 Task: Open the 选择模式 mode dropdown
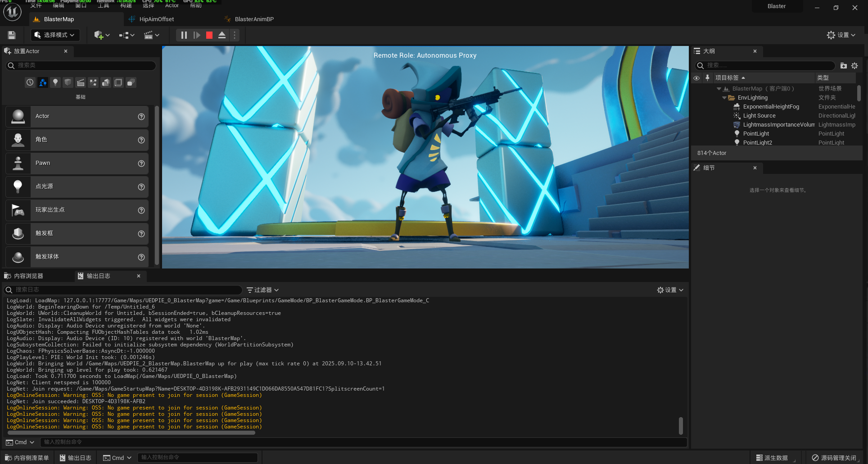click(55, 35)
